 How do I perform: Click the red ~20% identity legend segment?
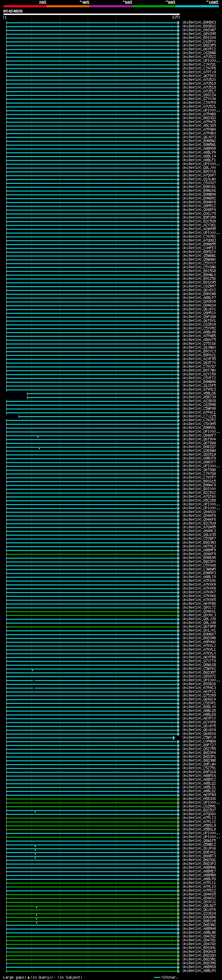(25, 6)
